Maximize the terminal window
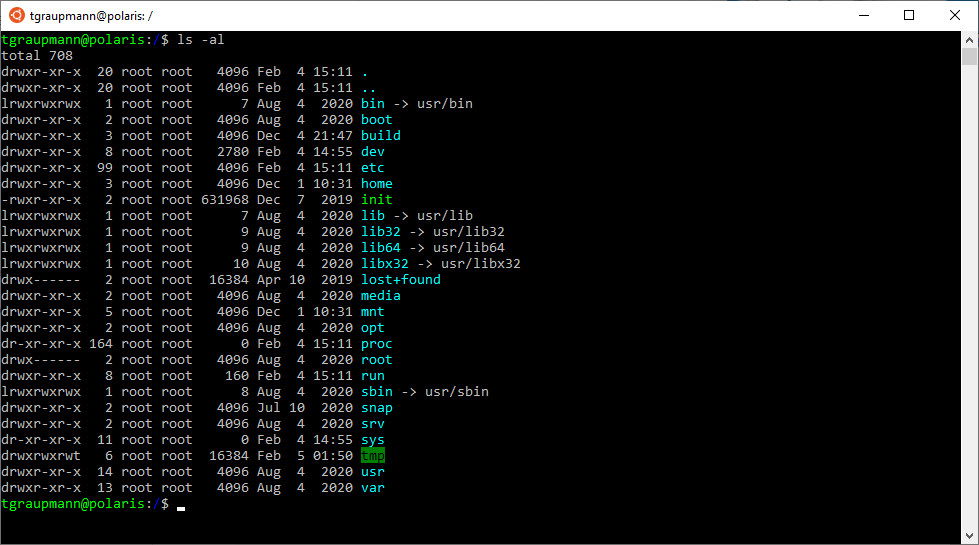The width and height of the screenshot is (979, 545). coord(909,15)
